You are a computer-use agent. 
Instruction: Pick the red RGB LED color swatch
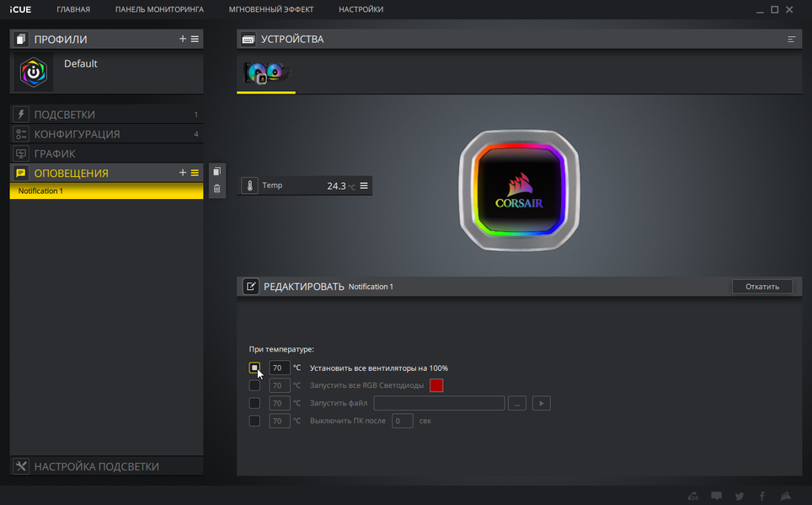[x=436, y=385]
